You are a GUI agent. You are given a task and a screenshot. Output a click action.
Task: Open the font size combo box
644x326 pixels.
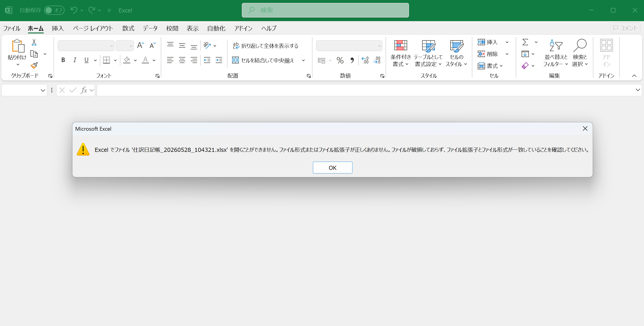click(125, 46)
